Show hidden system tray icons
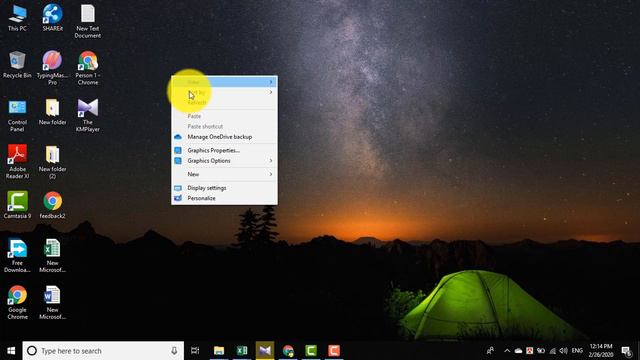Image resolution: width=640 pixels, height=360 pixels. pyautogui.click(x=507, y=351)
